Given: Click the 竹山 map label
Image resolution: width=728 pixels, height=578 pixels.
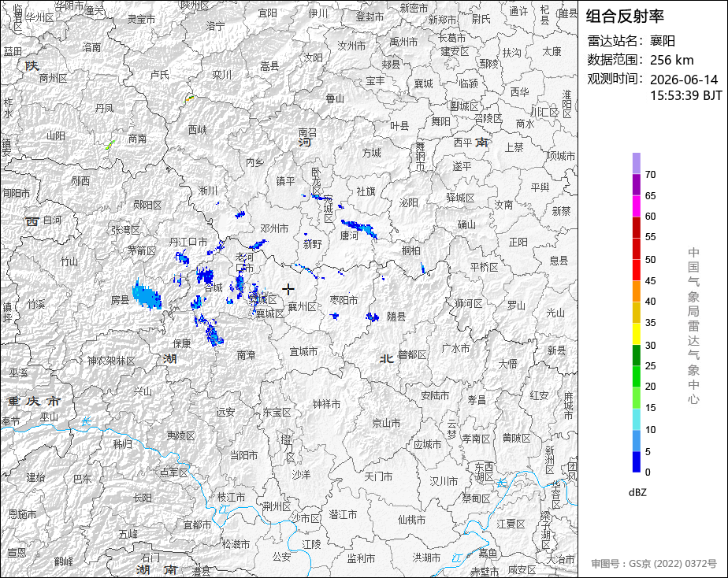Looking at the screenshot, I should 69,261.
